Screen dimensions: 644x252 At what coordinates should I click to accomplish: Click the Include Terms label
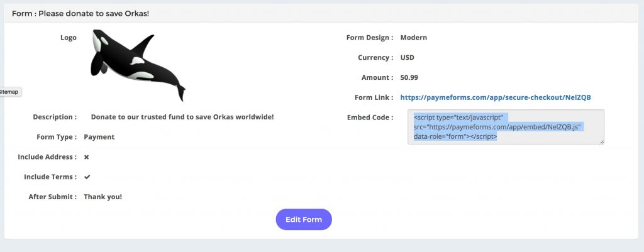pyautogui.click(x=50, y=177)
